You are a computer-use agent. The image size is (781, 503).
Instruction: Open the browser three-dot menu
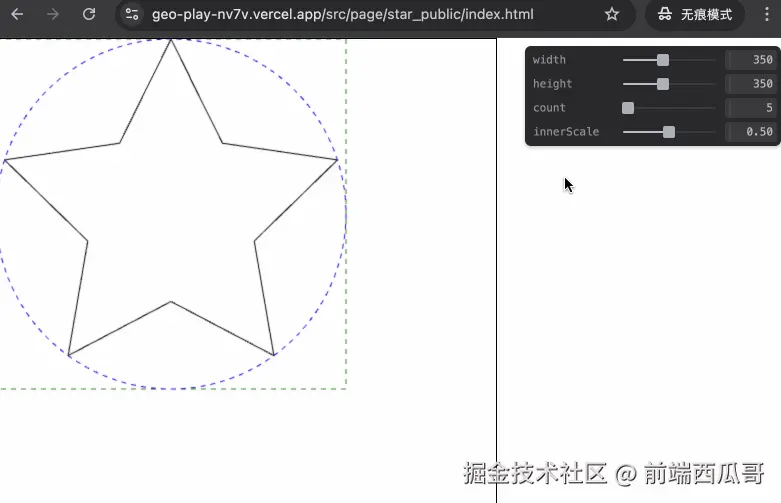click(x=767, y=14)
